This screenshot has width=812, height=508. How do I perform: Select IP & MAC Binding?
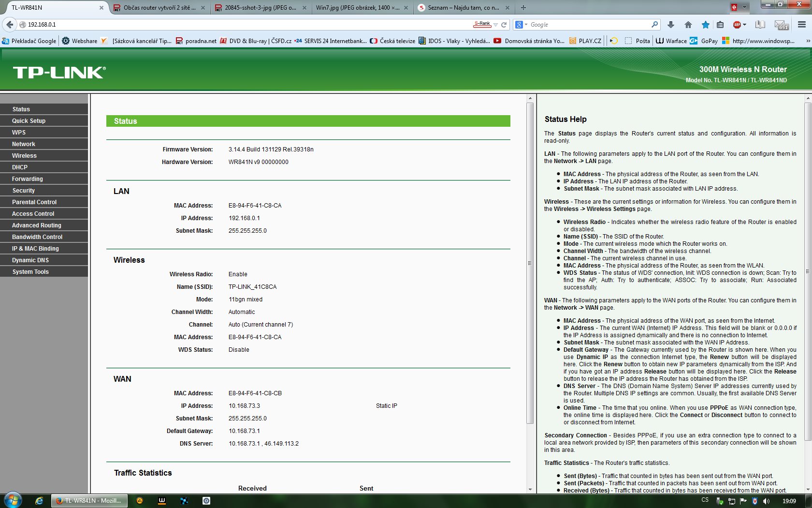[x=44, y=249]
